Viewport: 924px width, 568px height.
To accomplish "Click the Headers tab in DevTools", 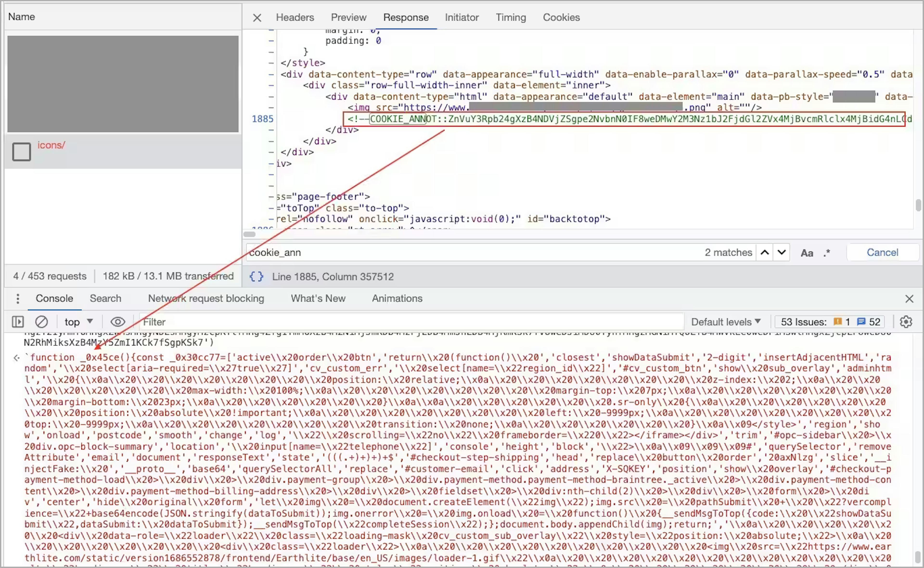I will pyautogui.click(x=295, y=17).
